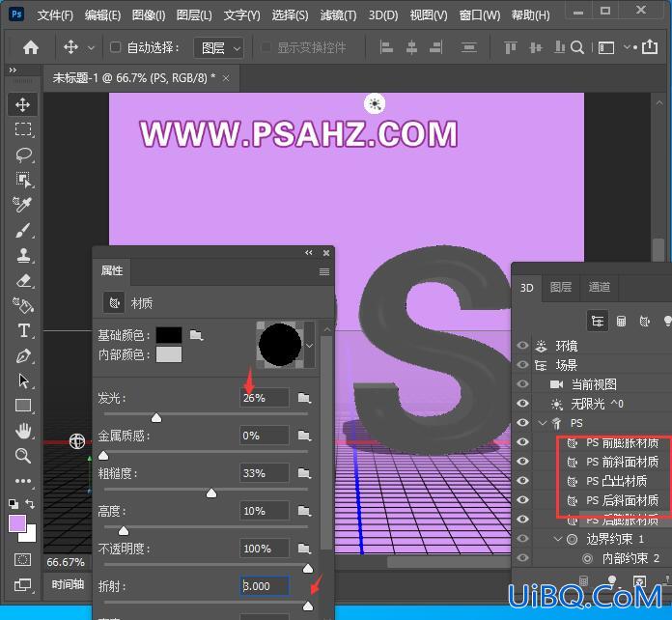Screen dimensions: 672x620
Task: Click the 粗糙度 slider handle
Action: click(210, 493)
